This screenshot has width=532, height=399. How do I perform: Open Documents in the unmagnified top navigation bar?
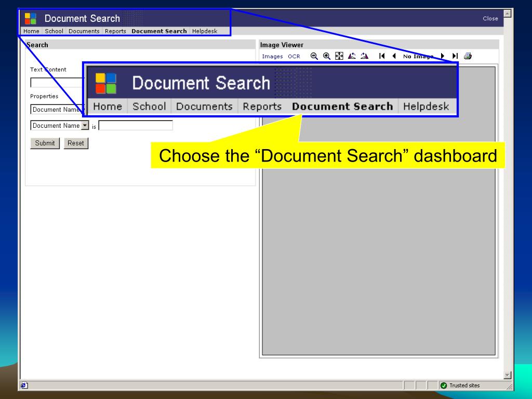pyautogui.click(x=84, y=31)
